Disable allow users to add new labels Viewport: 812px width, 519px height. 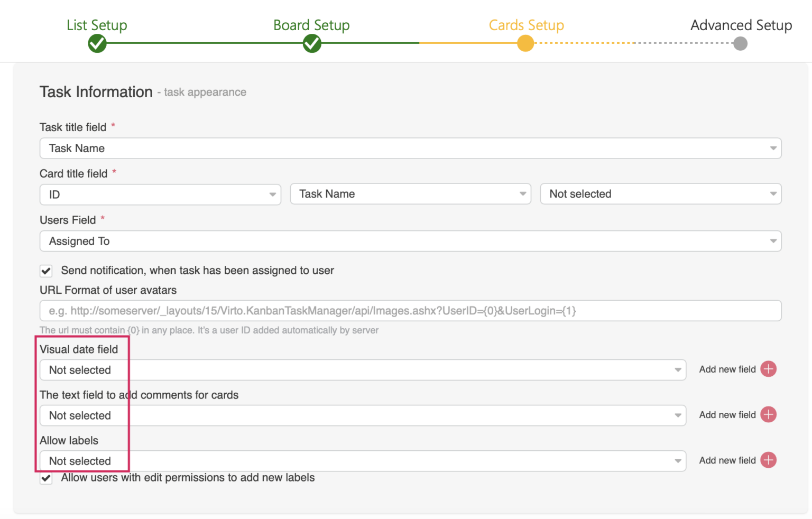pos(45,478)
